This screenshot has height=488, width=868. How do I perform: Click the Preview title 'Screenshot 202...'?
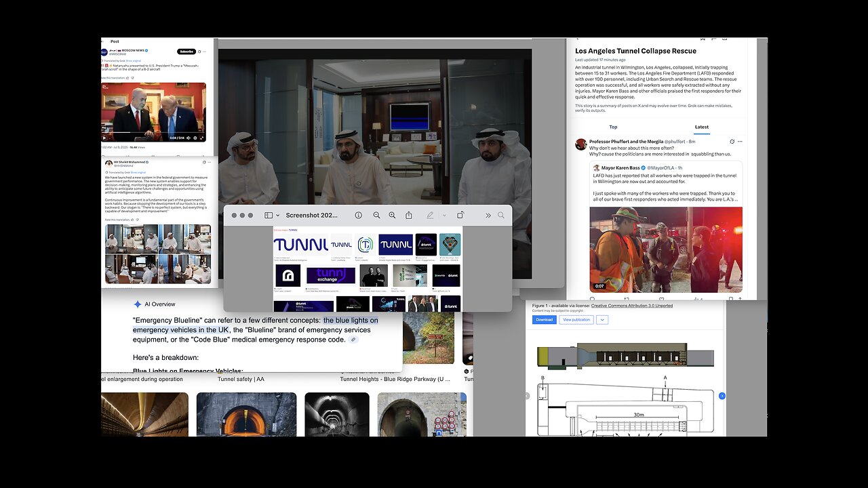311,215
